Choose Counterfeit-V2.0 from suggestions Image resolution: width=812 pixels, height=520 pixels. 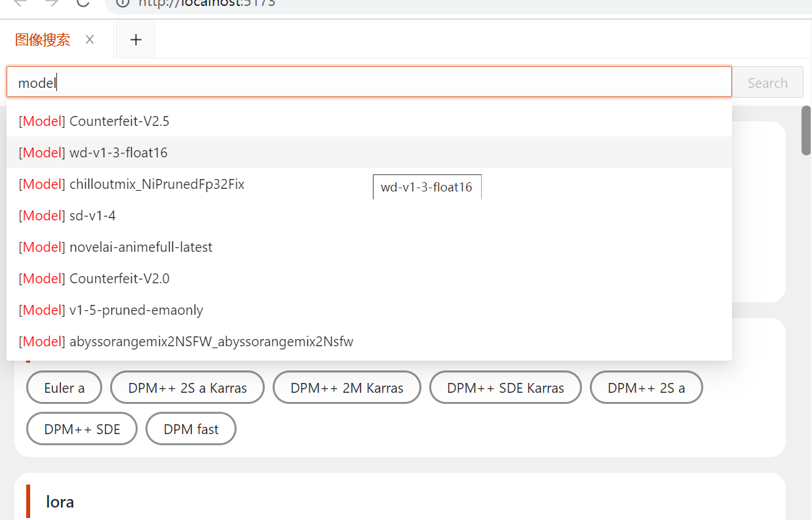369,278
